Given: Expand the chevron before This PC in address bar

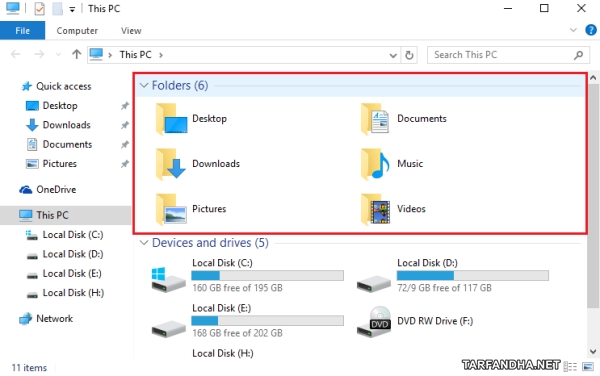Looking at the screenshot, I should pos(110,55).
